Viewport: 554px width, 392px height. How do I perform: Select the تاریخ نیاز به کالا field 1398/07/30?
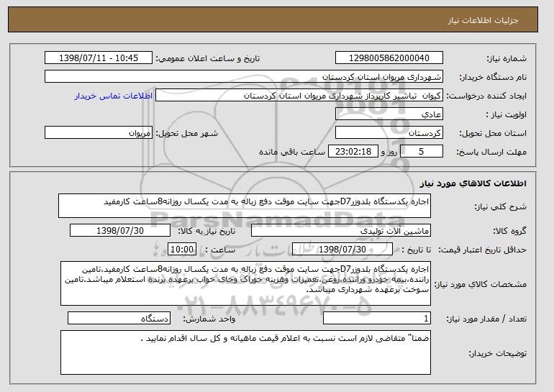[x=120, y=231]
